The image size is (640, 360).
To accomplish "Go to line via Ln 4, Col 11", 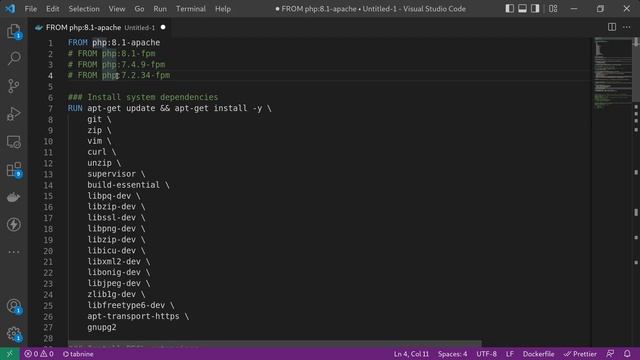I will pos(411,354).
